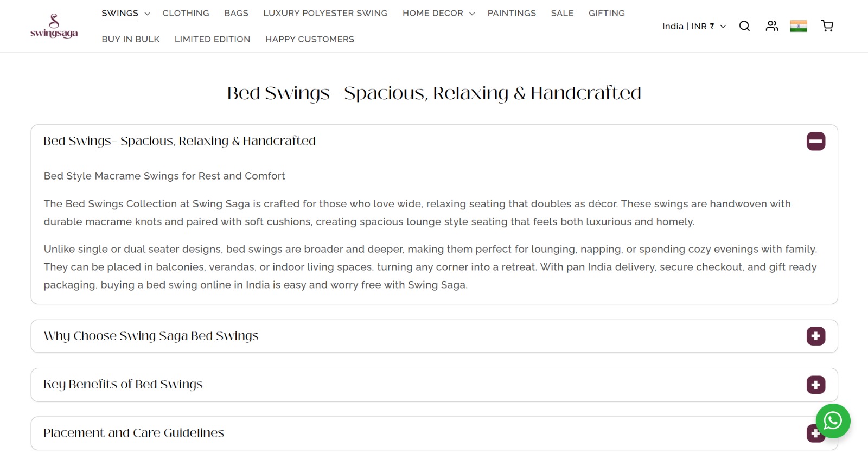This screenshot has width=868, height=453.
Task: Select Bags in navigation
Action: pyautogui.click(x=236, y=13)
